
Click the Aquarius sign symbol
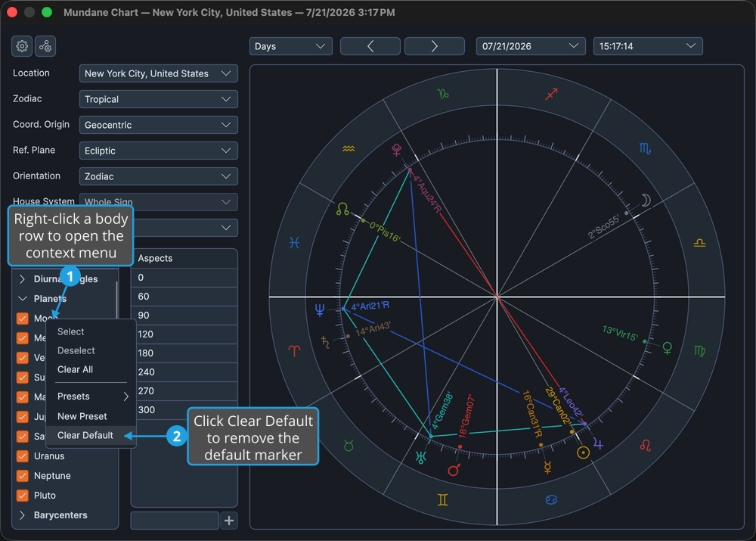pyautogui.click(x=349, y=148)
